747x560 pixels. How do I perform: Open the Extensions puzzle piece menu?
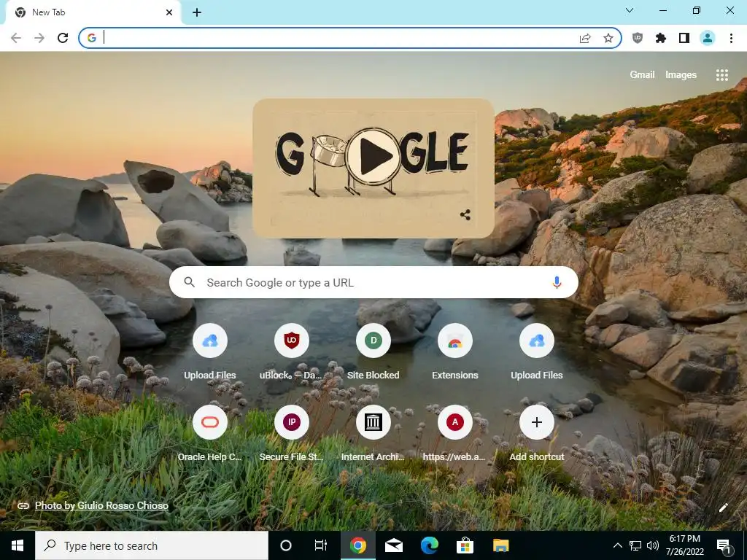pos(661,38)
